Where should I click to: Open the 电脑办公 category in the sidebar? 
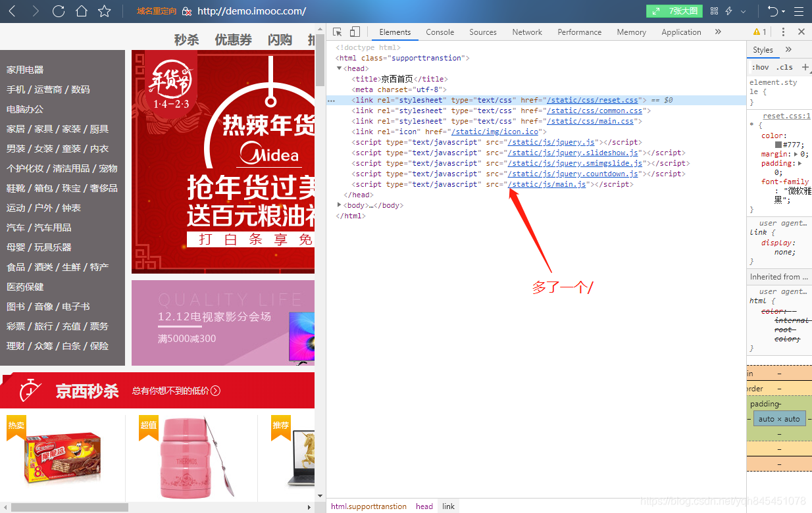[25, 109]
